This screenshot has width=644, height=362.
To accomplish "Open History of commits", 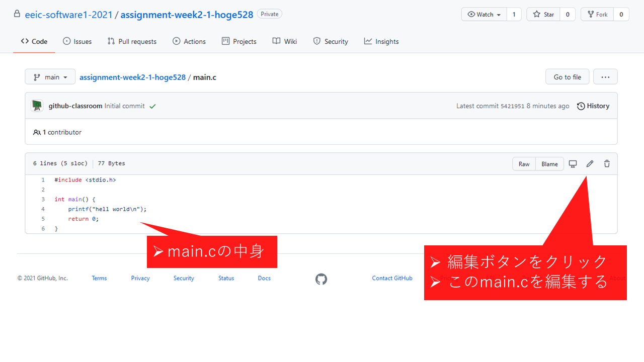I will tap(593, 106).
